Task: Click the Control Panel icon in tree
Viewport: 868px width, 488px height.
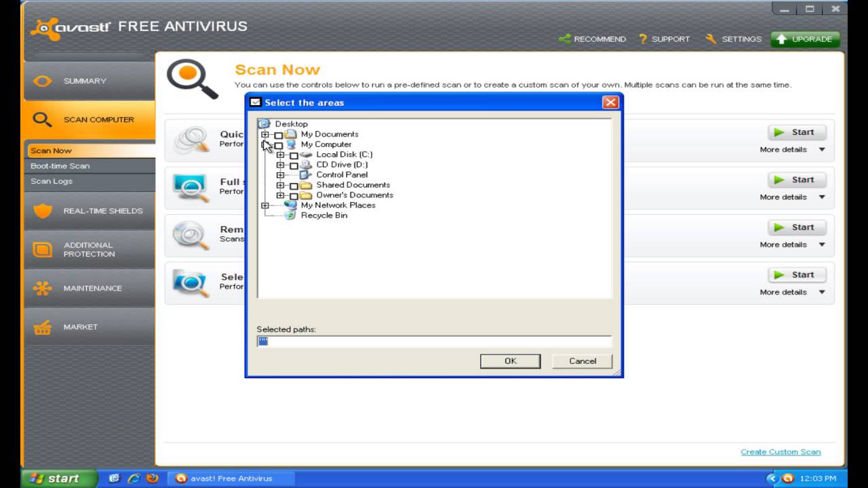Action: [305, 175]
